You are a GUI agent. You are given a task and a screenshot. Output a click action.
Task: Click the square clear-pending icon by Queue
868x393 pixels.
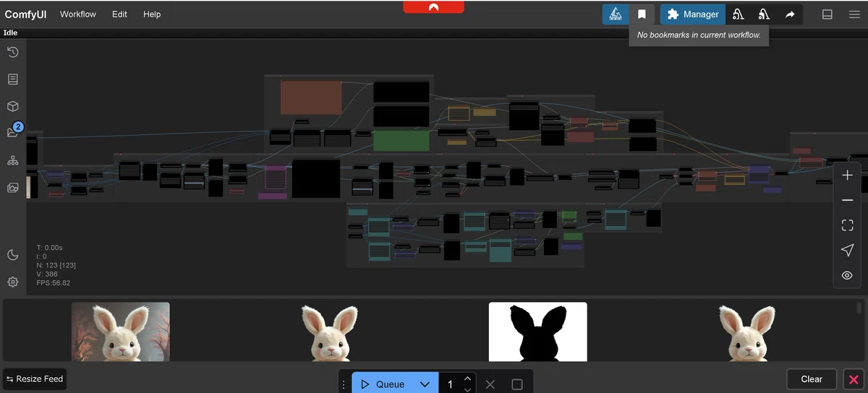(x=517, y=384)
